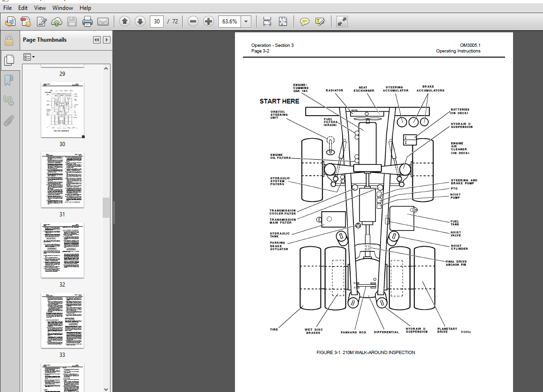
Task: Click the 'TRANSMISSION COOLER FILTER' label
Action: click(x=283, y=212)
